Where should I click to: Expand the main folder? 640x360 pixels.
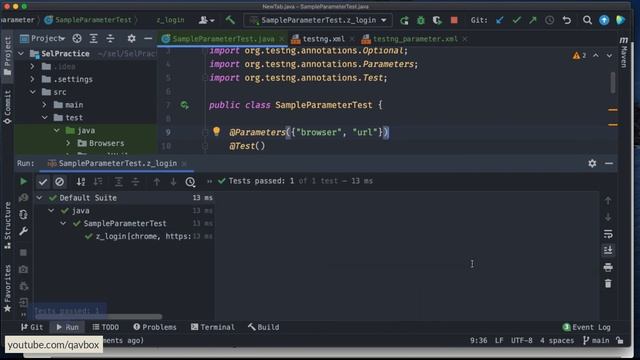tap(44, 105)
